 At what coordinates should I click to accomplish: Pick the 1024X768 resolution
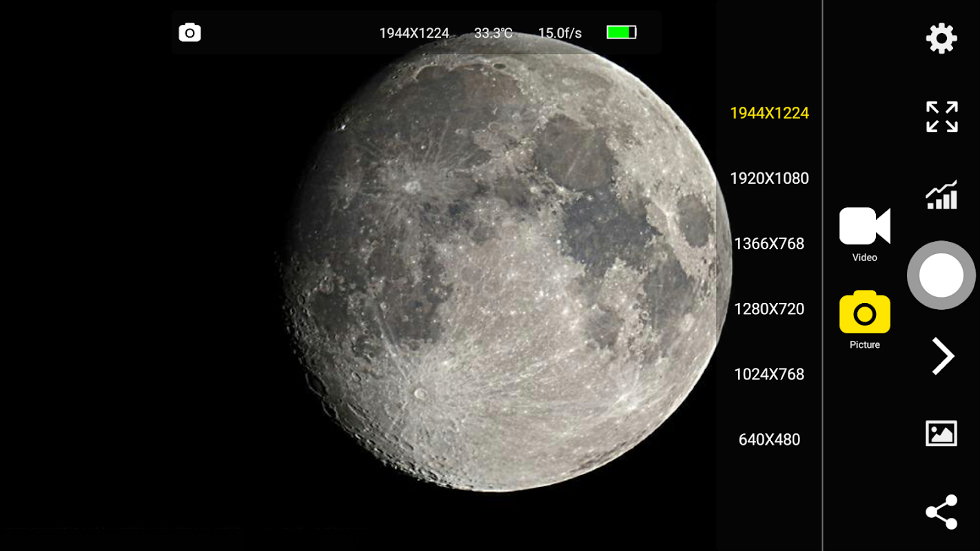tap(769, 374)
